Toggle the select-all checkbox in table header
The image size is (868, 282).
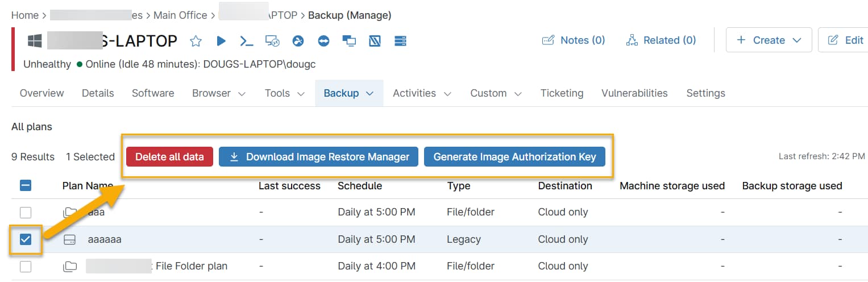26,185
